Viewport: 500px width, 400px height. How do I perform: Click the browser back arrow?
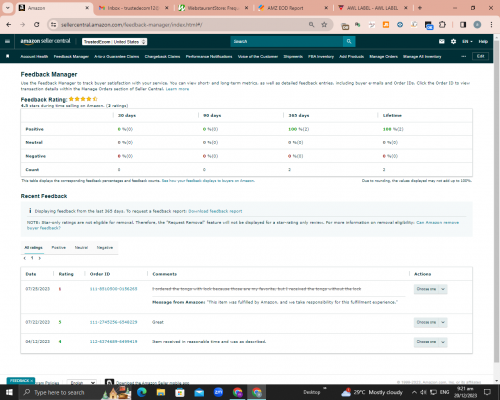9,24
